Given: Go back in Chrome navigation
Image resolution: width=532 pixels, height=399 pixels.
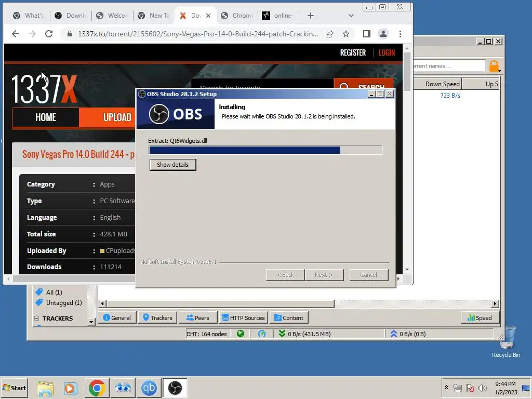Looking at the screenshot, I should point(16,34).
